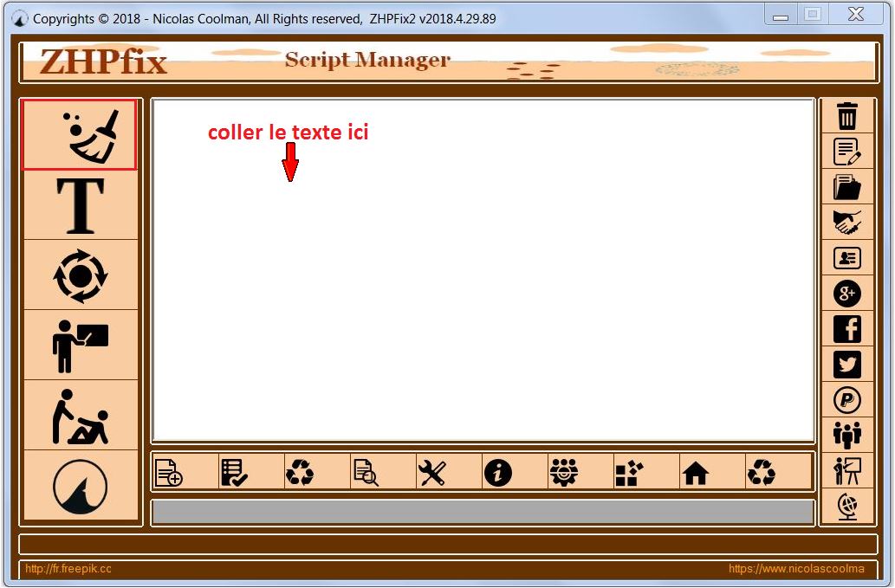Viewport: 895px width, 588px height.
Task: Click the checklist with checkmark icon
Action: tap(234, 472)
